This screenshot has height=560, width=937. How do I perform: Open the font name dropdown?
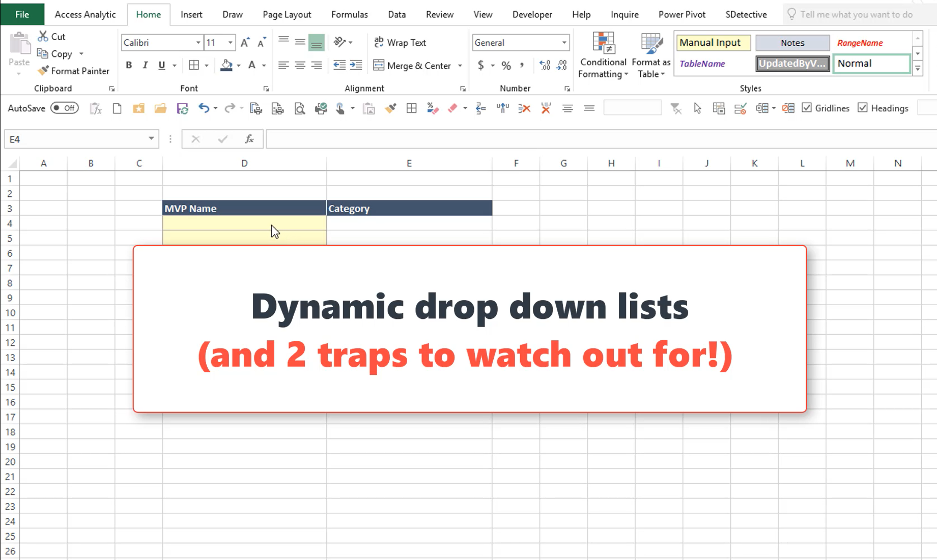coord(198,43)
